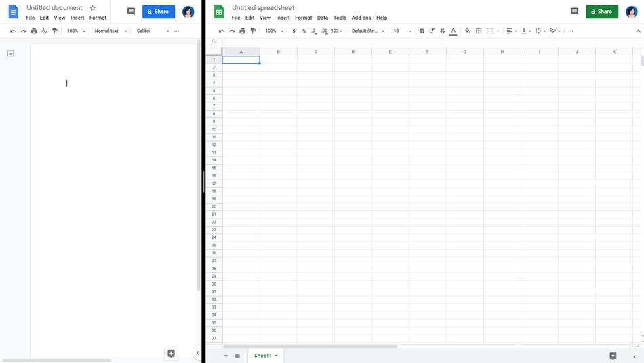This screenshot has height=363, width=644.
Task: Open the Data menu in Sheets
Action: pos(323,18)
